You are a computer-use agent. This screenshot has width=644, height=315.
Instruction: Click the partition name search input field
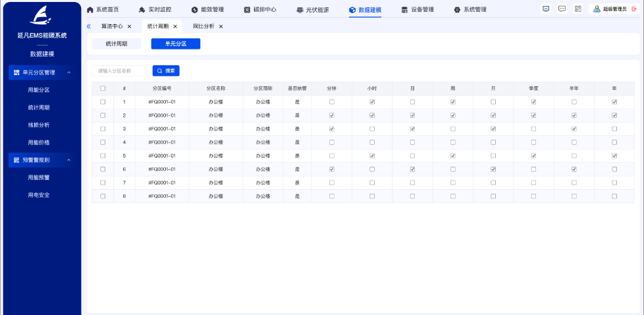coord(119,71)
